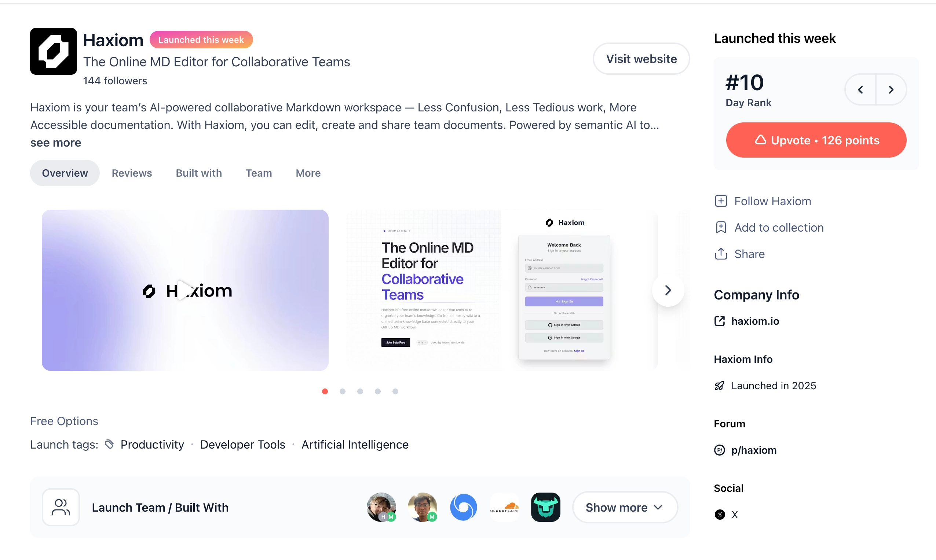Go to next day rank product
The height and width of the screenshot is (560, 936).
click(x=891, y=90)
